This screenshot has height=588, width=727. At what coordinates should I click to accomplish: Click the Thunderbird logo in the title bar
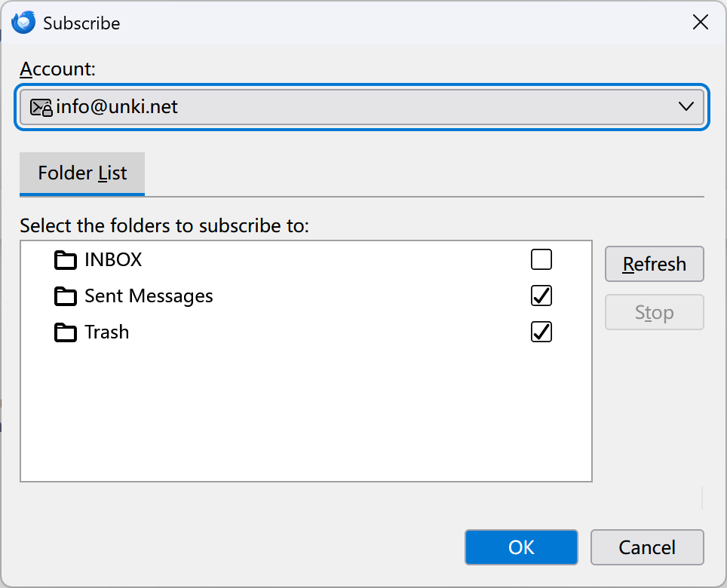pos(23,23)
